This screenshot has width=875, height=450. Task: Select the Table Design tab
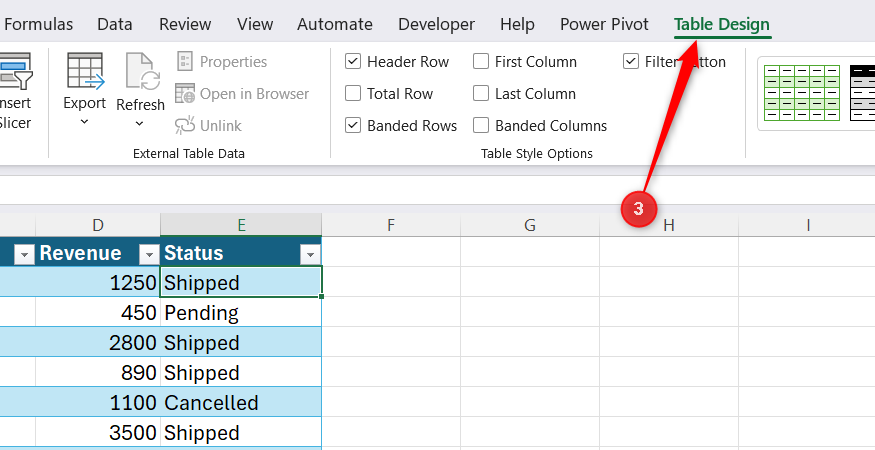(x=722, y=25)
